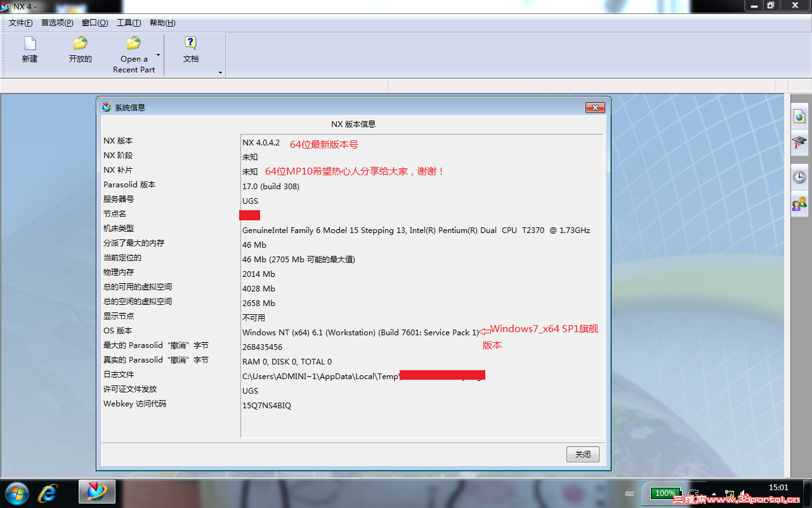Click the RAM 0, DISK 0, TOTAL 0 value
The image size is (812, 508).
(x=287, y=362)
